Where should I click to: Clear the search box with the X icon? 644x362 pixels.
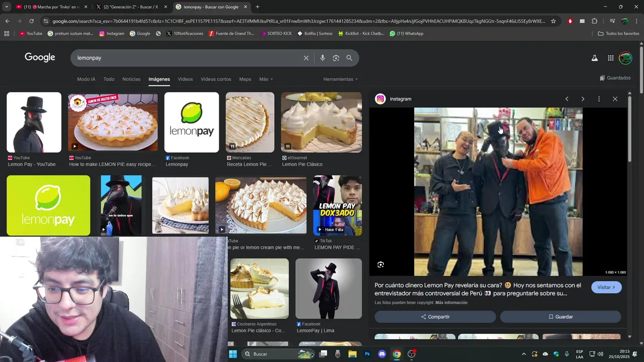pos(306,58)
